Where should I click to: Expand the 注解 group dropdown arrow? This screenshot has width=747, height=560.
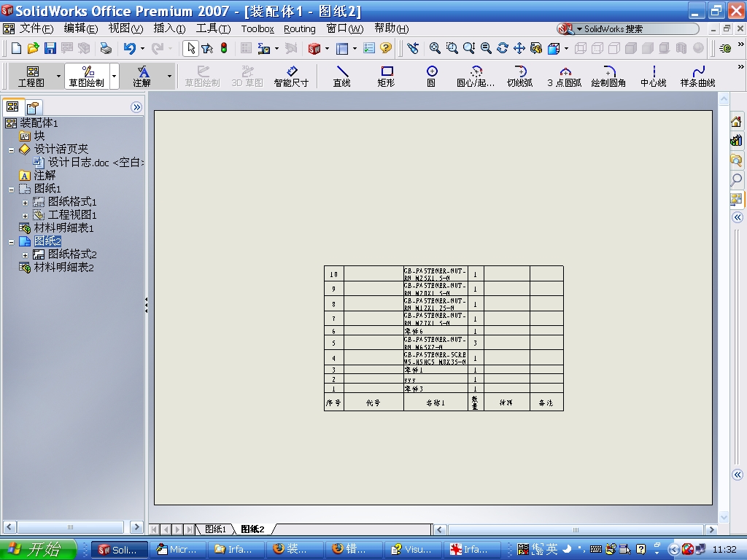169,76
